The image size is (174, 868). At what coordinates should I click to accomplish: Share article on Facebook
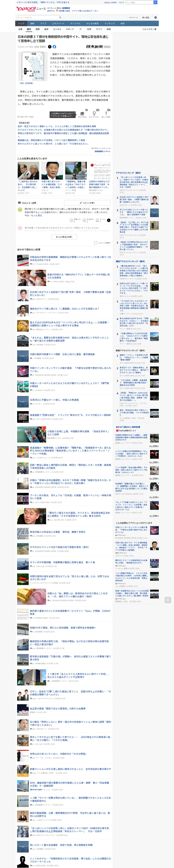click(x=54, y=47)
